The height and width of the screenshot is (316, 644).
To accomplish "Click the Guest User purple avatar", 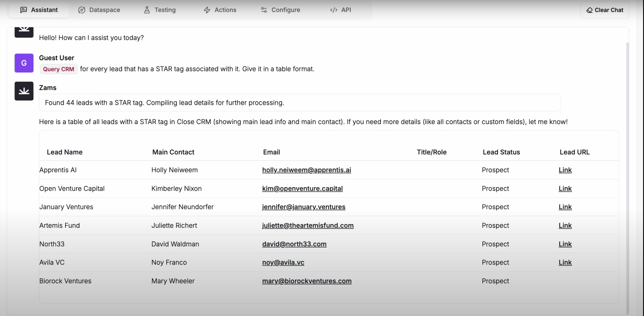I will 24,63.
